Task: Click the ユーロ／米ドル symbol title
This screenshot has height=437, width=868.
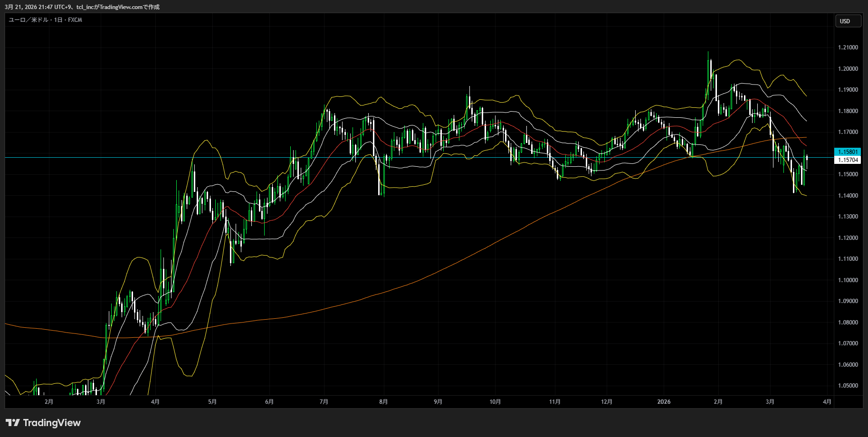Action: click(x=29, y=20)
